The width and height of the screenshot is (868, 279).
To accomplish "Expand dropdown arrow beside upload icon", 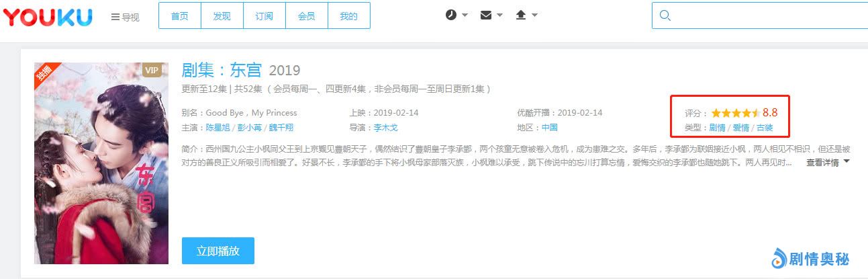I will [x=534, y=15].
